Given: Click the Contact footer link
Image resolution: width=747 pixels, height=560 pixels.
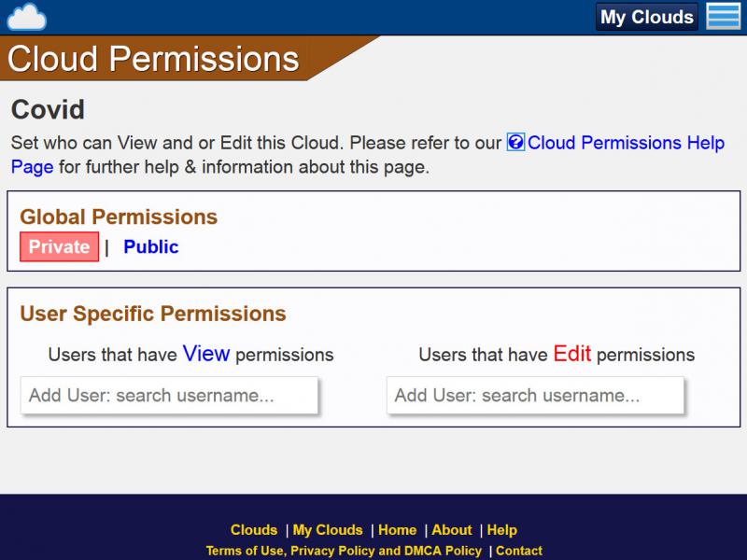Looking at the screenshot, I should (x=519, y=551).
